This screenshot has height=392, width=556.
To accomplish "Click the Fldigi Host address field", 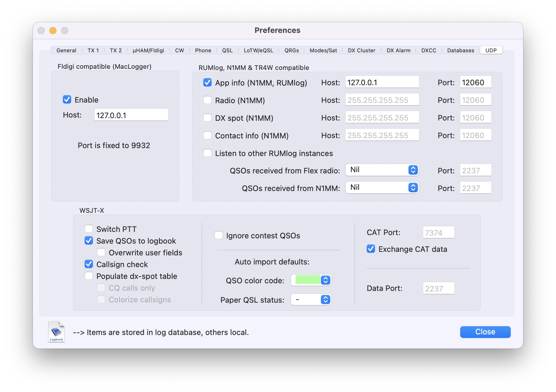I will point(131,115).
